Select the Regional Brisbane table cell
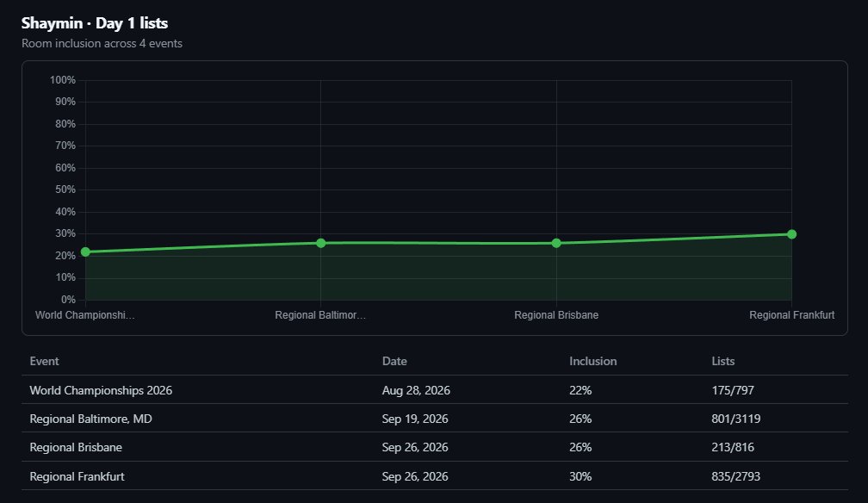This screenshot has width=868, height=503. tap(76, 448)
